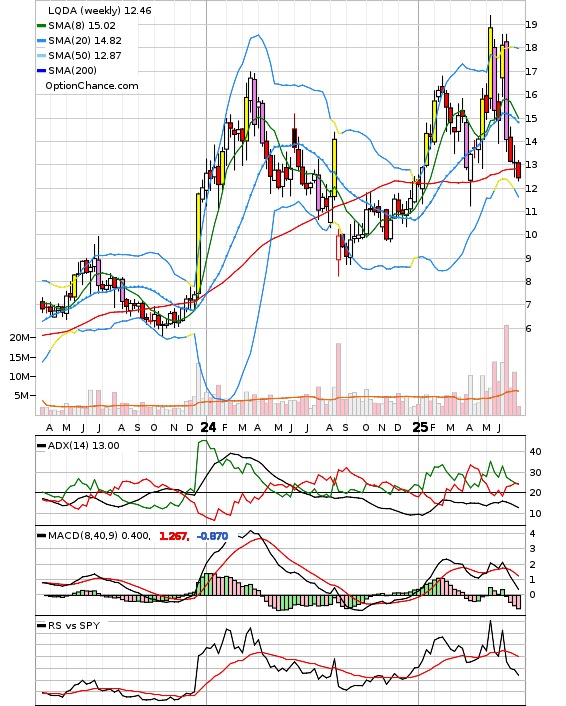Click the green SMA(8) legend color swatch
The height and width of the screenshot is (706, 566).
(41, 26)
